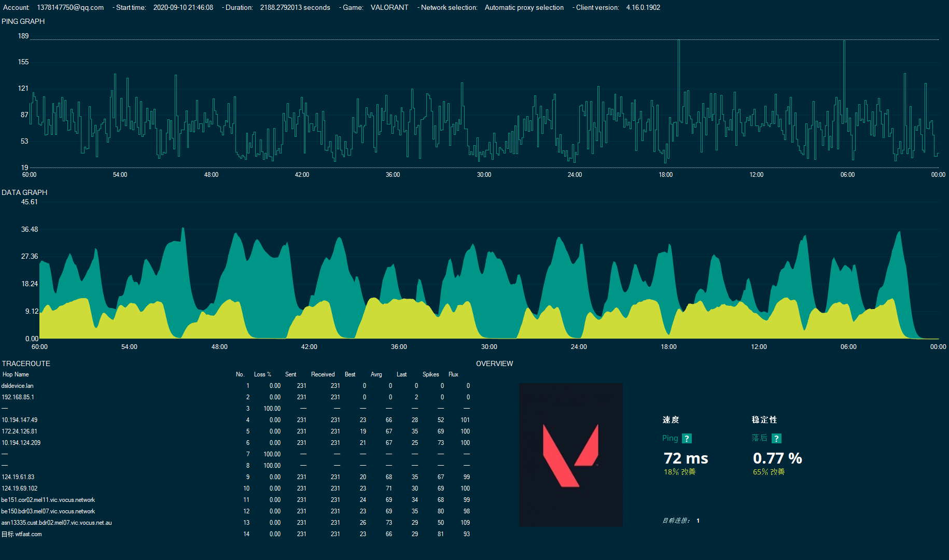Select the dsldevice.lan hop row
Viewport: 949px width, 560px height.
pyautogui.click(x=236, y=386)
